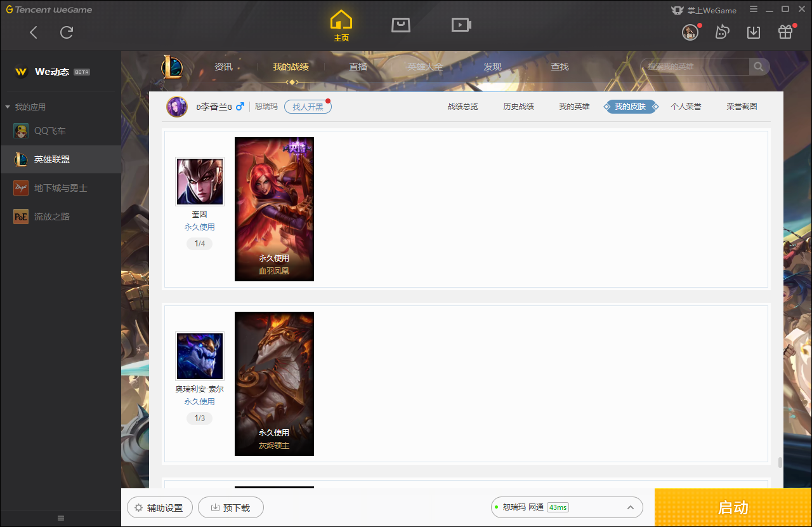
Task: Click the 怒瑞玛 server name text
Action: click(266, 107)
